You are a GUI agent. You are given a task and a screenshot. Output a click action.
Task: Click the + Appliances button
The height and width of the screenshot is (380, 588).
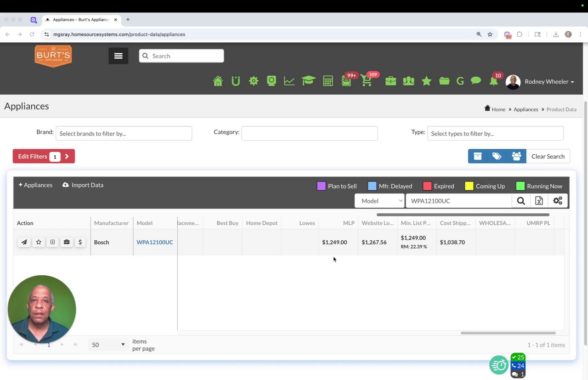pyautogui.click(x=35, y=185)
